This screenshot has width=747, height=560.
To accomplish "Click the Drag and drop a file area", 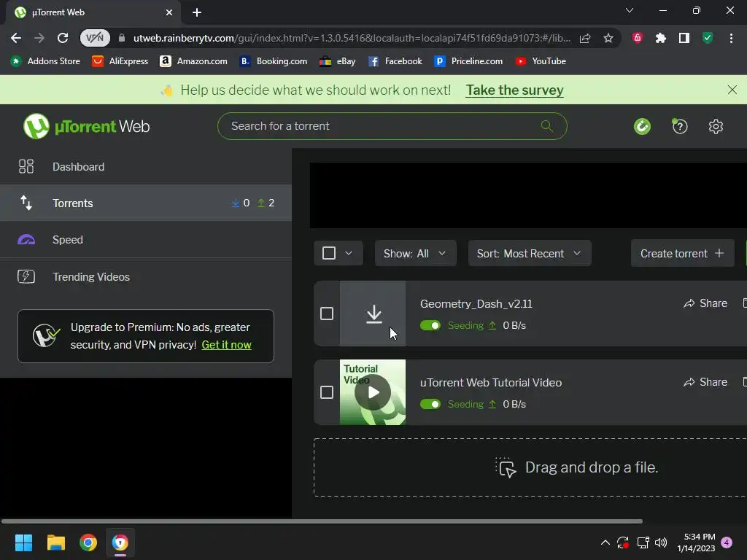I will coord(530,467).
